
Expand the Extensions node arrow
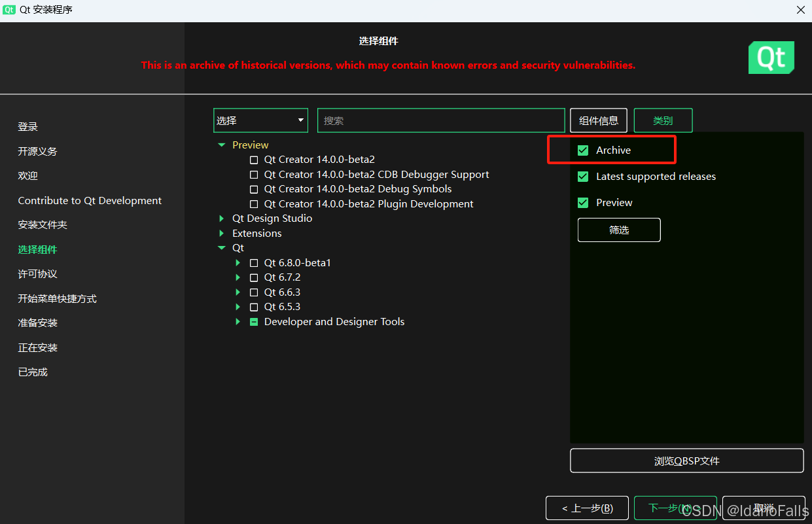222,234
